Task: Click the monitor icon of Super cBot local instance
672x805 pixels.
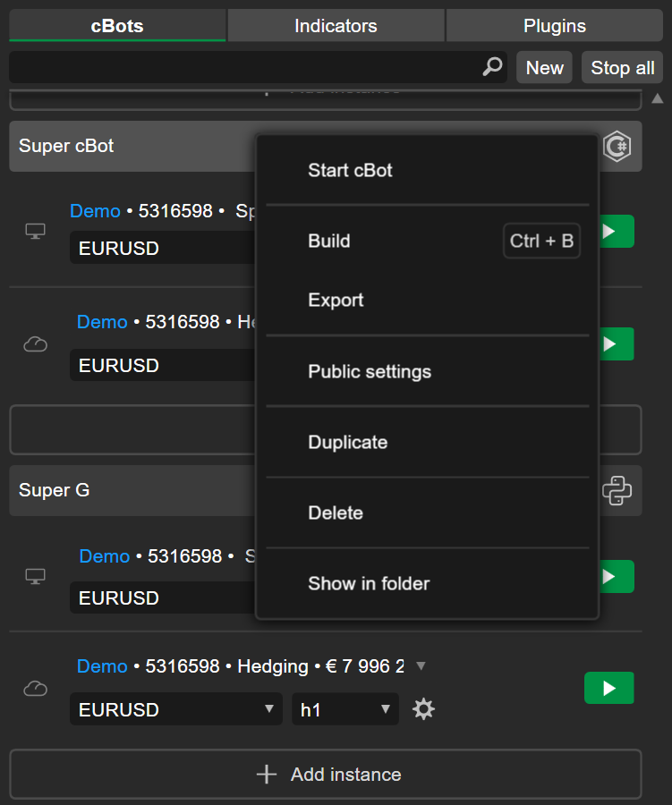Action: [x=35, y=232]
